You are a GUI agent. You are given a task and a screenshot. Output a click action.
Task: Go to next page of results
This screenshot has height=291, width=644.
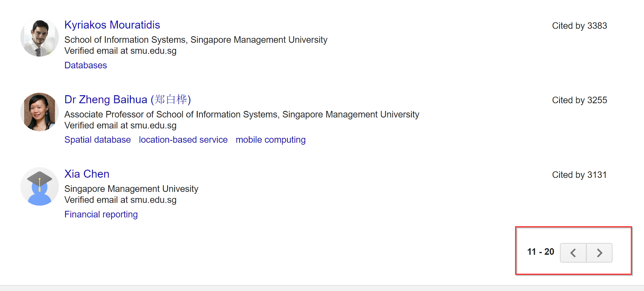click(599, 253)
